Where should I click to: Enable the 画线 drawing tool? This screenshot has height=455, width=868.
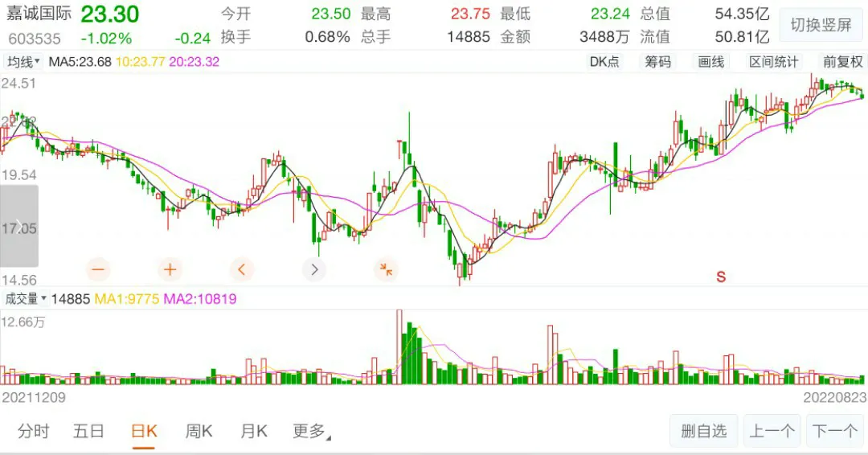(x=711, y=62)
